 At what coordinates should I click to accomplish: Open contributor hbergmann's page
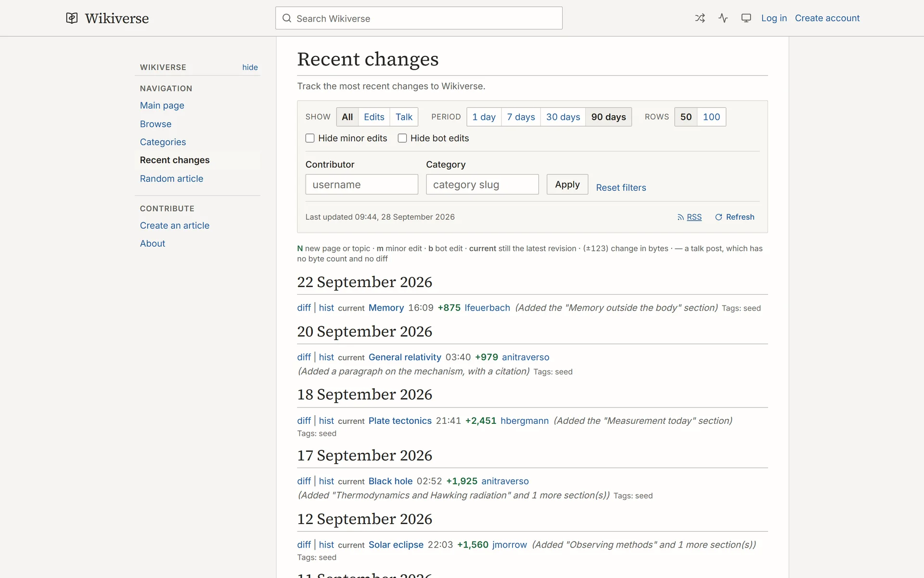pos(525,421)
